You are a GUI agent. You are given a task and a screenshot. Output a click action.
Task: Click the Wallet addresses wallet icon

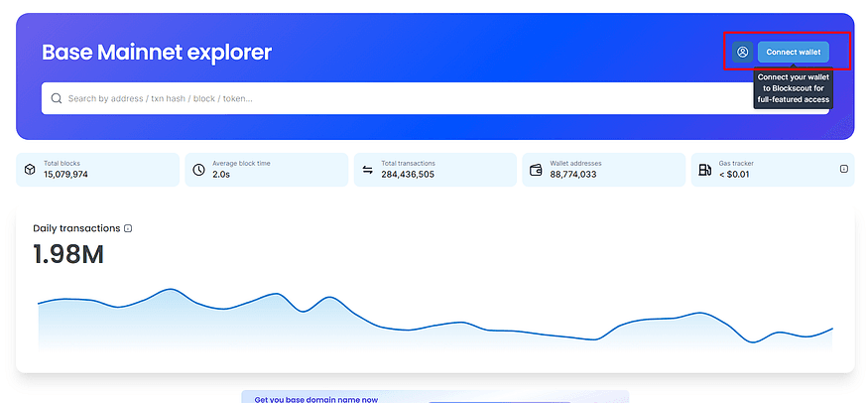click(536, 170)
